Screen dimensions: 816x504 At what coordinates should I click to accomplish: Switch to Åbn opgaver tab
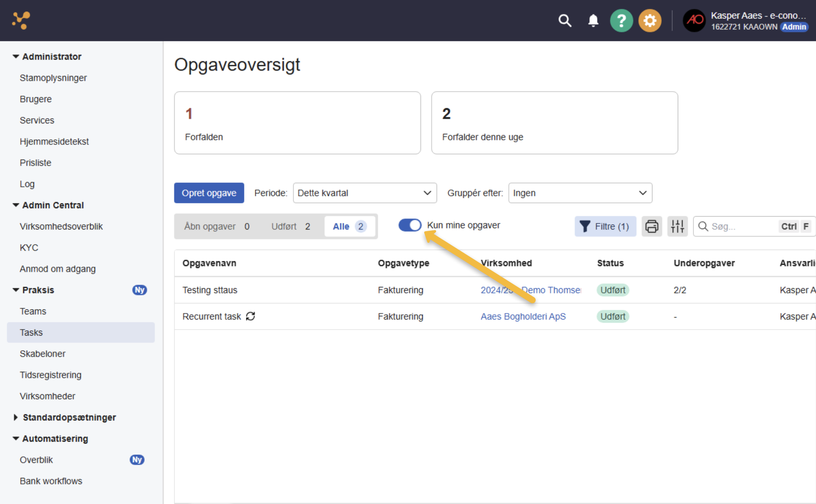(x=217, y=226)
